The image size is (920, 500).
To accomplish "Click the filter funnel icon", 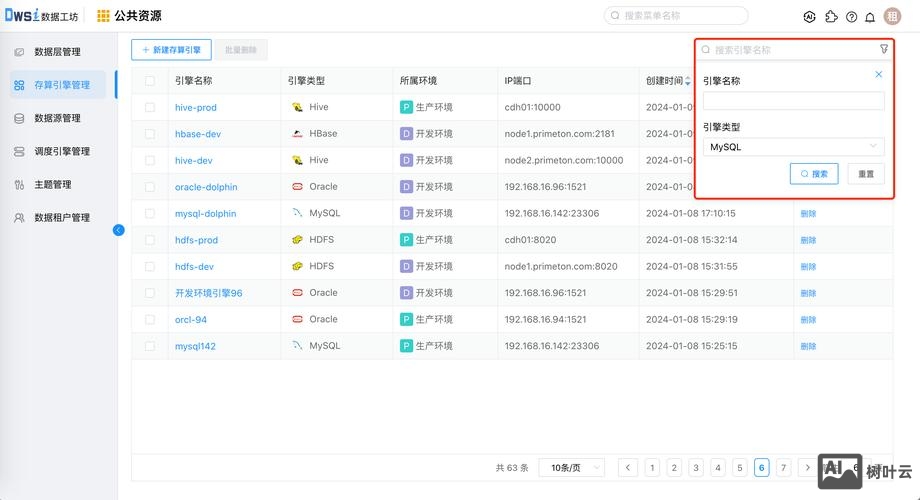I will [884, 49].
